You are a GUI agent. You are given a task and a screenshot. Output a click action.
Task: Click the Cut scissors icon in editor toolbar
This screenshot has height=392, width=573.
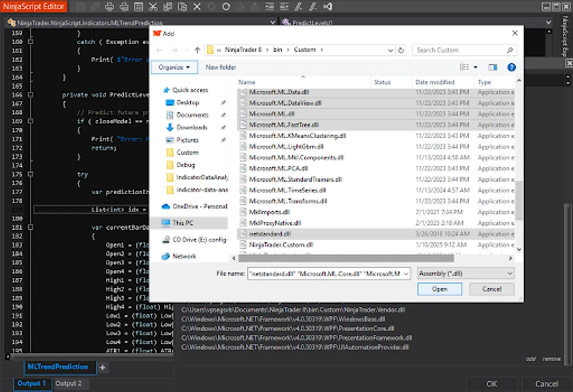pyautogui.click(x=153, y=6)
